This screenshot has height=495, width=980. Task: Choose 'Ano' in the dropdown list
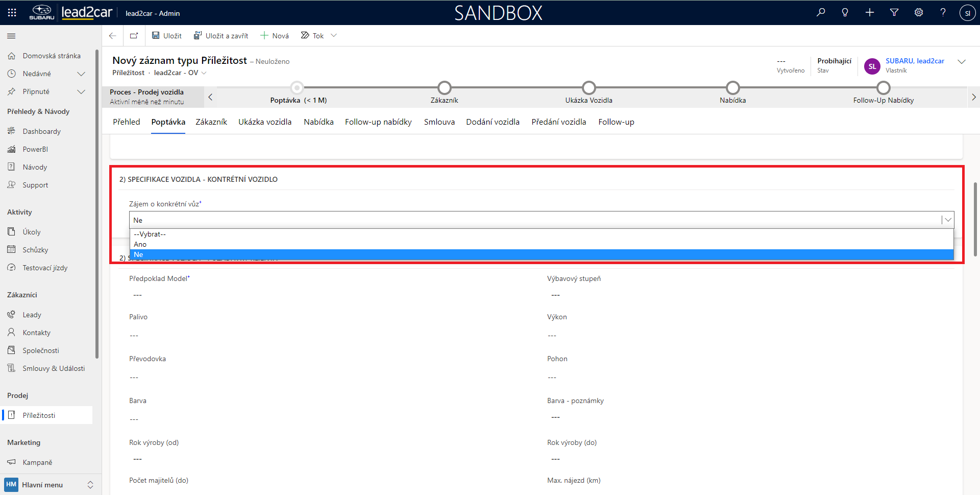[140, 244]
